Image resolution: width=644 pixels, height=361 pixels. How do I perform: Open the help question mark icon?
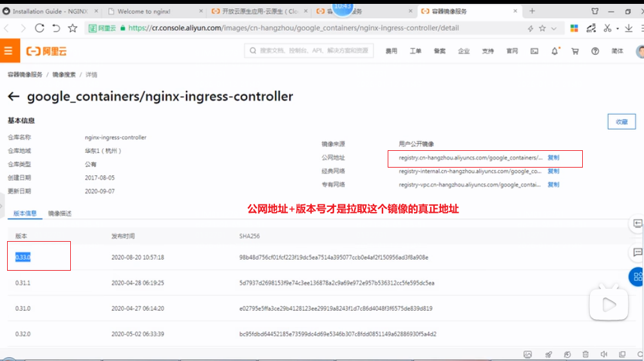595,51
